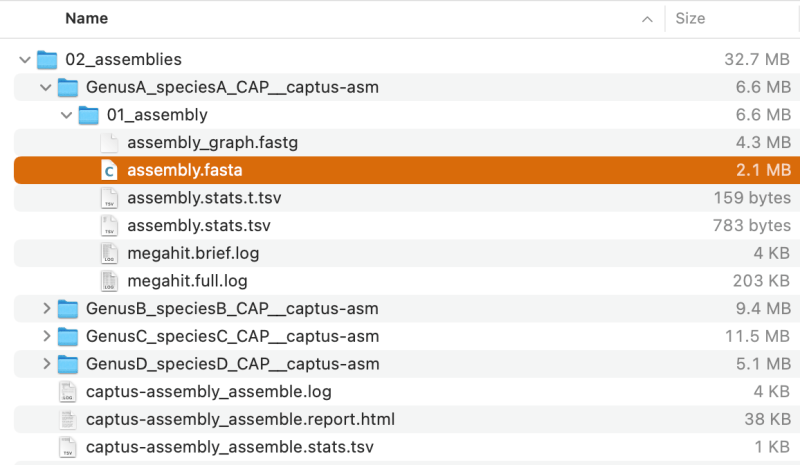Select the assembly.fasta file name
This screenshot has width=800, height=465.
(185, 170)
